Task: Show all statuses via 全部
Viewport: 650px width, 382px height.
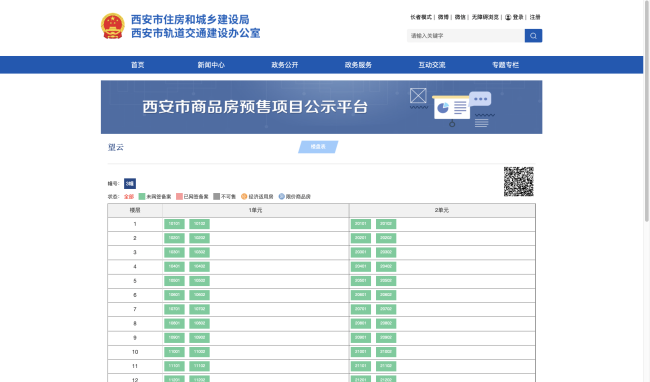Action: [129, 196]
